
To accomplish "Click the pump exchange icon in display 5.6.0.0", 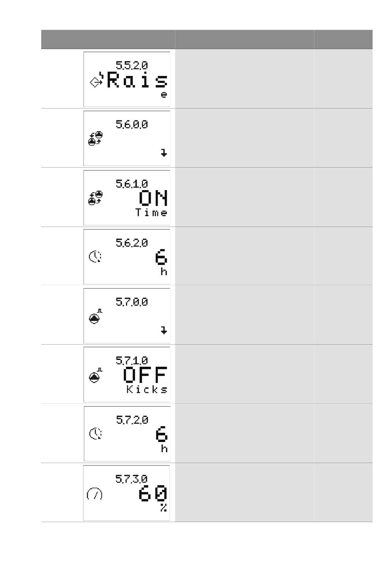I will (96, 138).
